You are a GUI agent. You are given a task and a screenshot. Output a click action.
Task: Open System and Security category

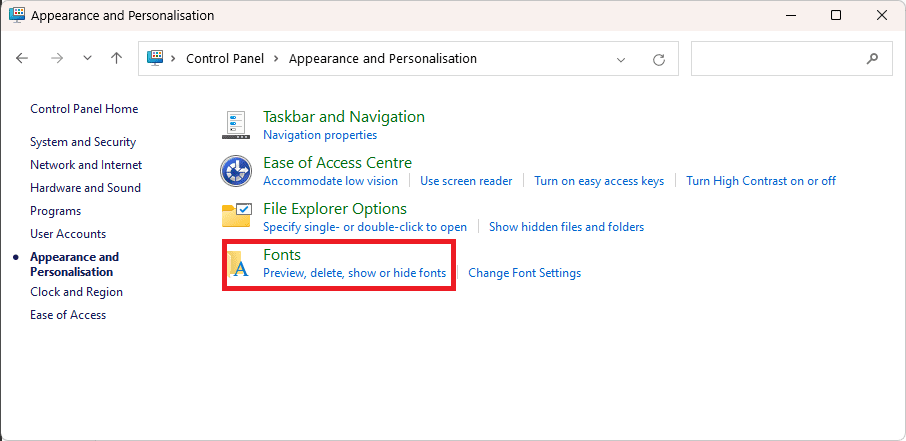pyautogui.click(x=83, y=142)
